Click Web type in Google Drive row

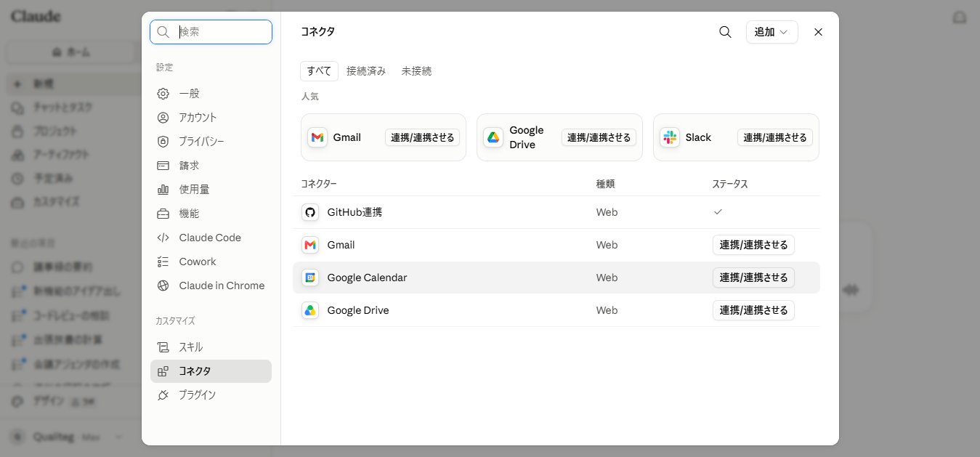607,310
